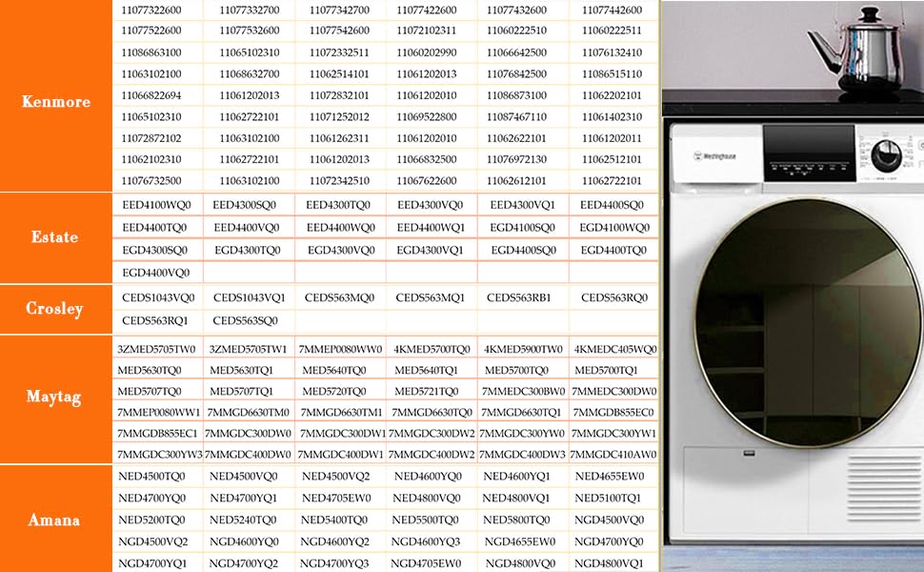Open the Crosley brand section
The image size is (924, 572).
click(54, 309)
